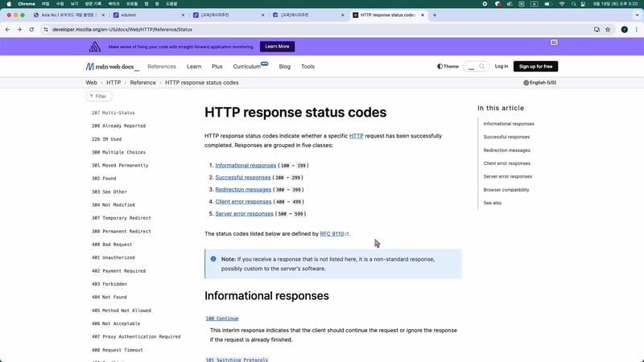This screenshot has width=644, height=362.
Task: Open the RFC 9110 link
Action: pyautogui.click(x=333, y=233)
